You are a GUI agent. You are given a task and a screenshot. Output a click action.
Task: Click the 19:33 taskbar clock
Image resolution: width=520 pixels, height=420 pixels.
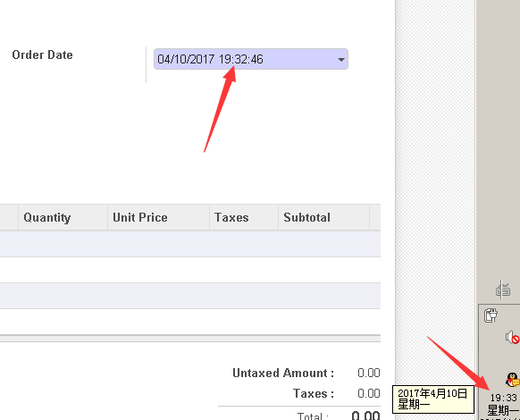coord(503,398)
